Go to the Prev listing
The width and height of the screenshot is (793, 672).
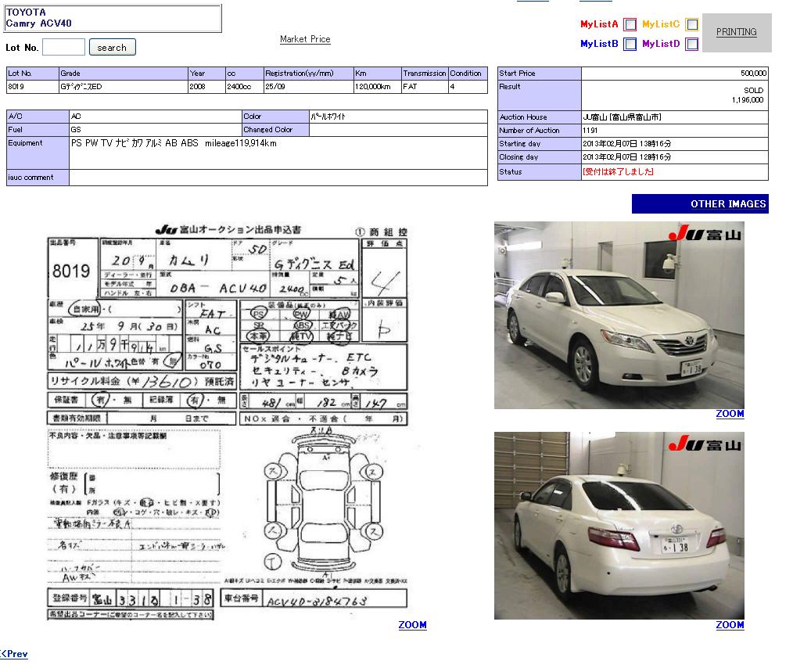(15, 654)
